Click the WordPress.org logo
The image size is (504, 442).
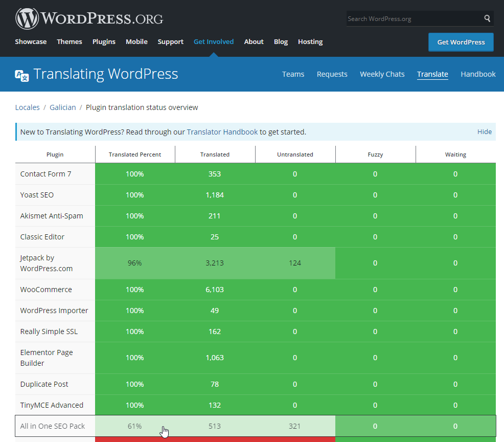(89, 18)
